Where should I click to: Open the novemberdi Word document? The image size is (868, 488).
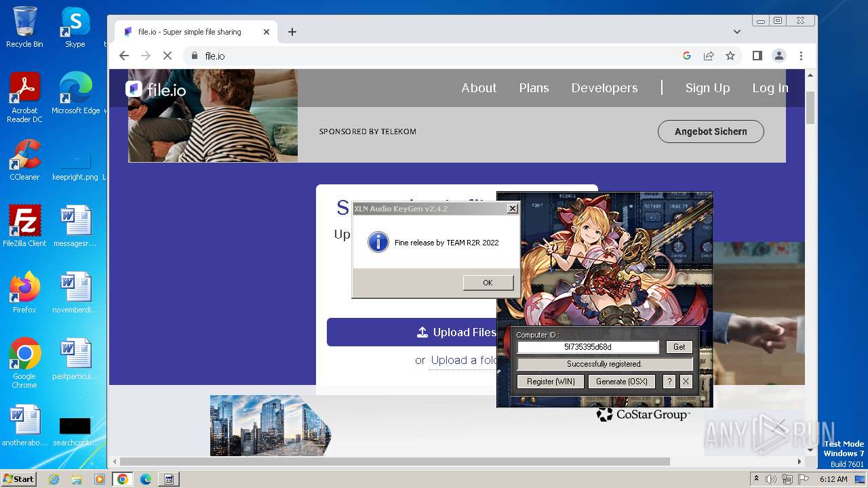[75, 292]
